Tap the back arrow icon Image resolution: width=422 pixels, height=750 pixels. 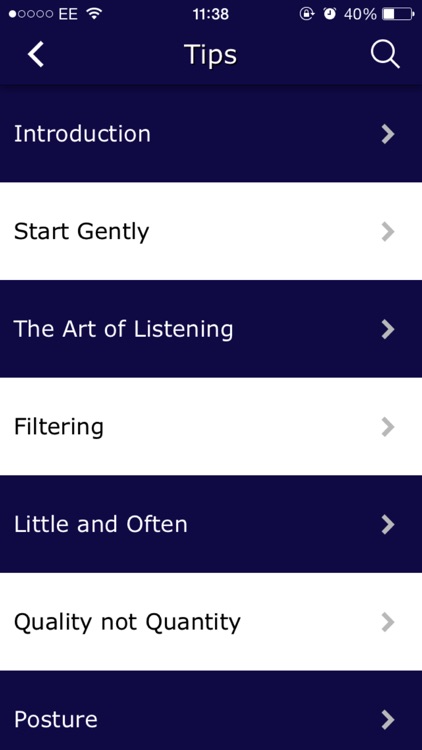pyautogui.click(x=36, y=54)
